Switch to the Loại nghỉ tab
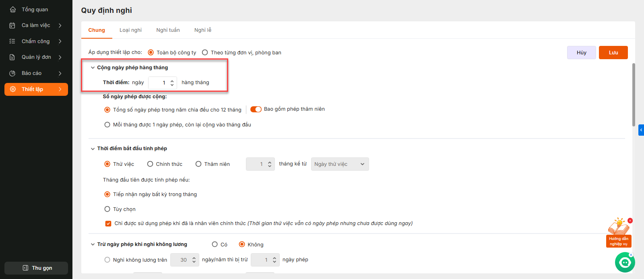 point(130,30)
